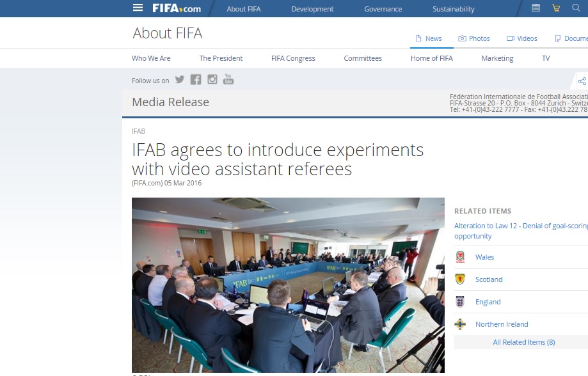
Task: Click the share icon on the right
Action: 582,81
